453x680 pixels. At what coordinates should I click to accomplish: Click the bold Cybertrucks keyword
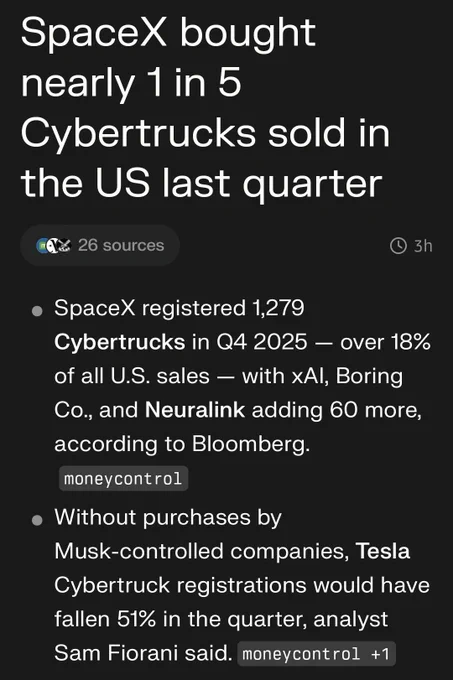pos(120,342)
